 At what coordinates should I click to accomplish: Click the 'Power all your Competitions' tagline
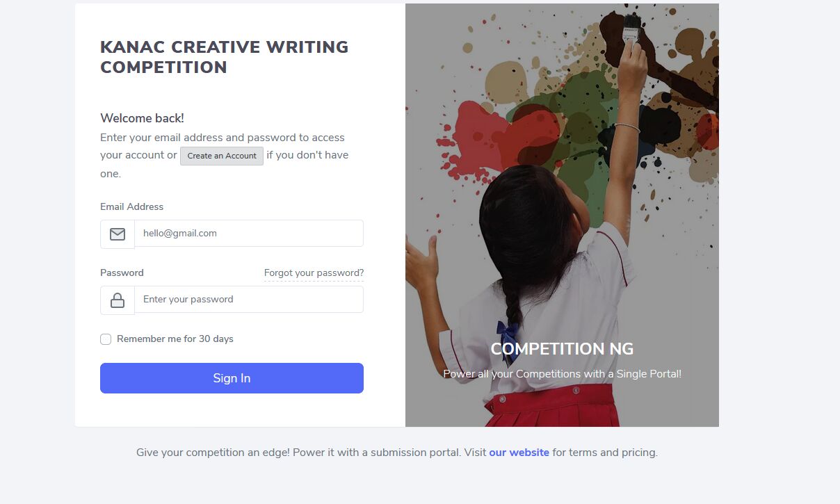pos(562,374)
